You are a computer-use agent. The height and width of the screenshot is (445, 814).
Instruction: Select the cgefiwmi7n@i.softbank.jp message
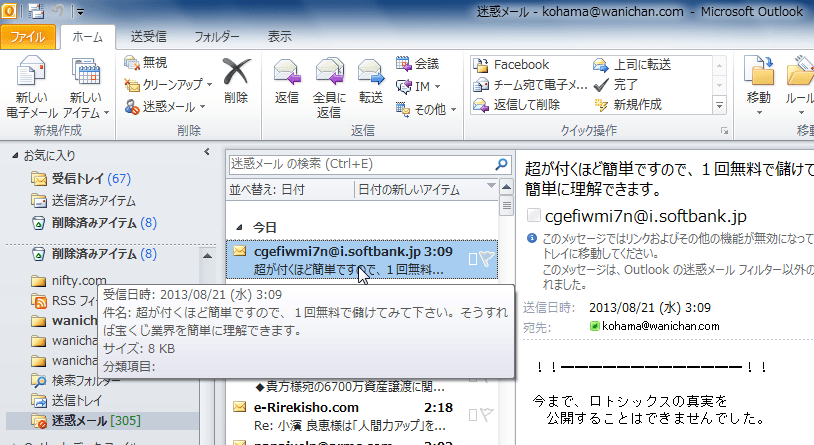[362, 260]
